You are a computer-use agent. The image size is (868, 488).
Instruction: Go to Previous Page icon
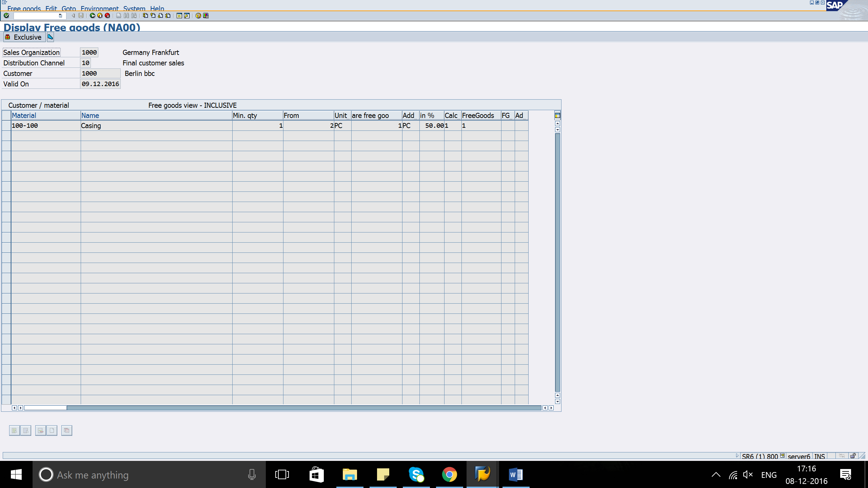point(153,16)
